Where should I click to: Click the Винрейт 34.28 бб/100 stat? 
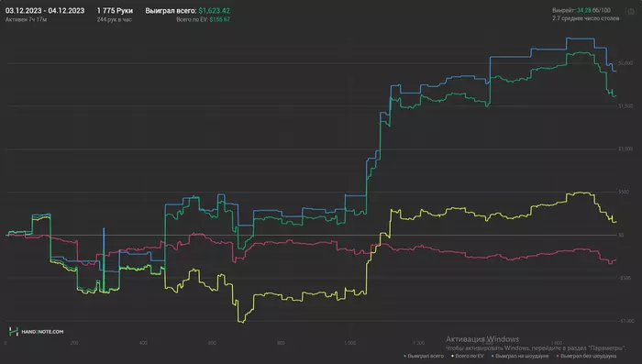pos(581,10)
